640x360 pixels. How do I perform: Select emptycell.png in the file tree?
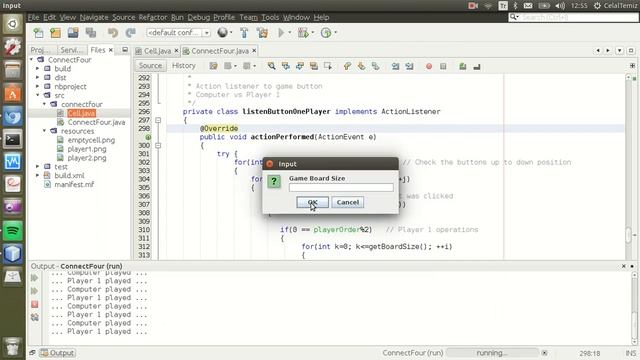(x=91, y=140)
